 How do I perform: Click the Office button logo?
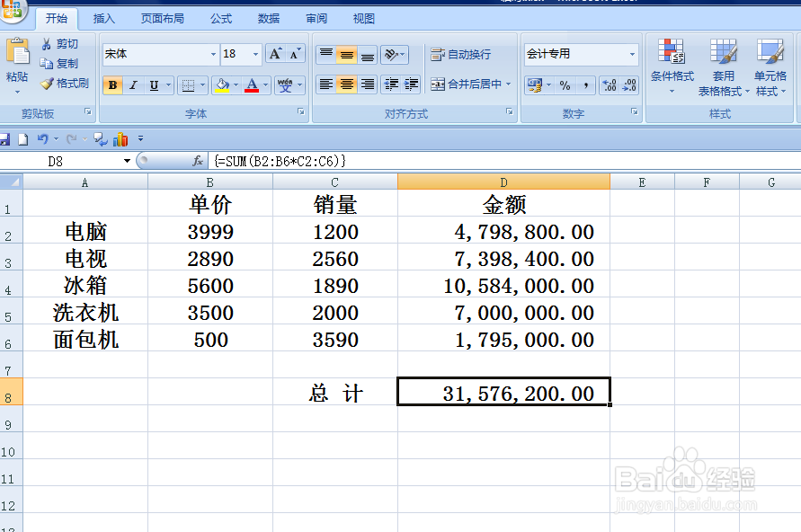12,10
